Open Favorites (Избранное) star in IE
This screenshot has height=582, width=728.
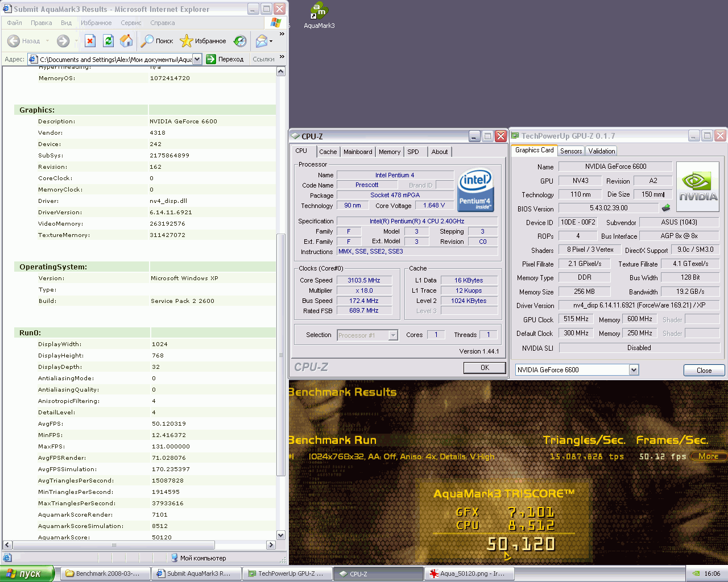(203, 41)
